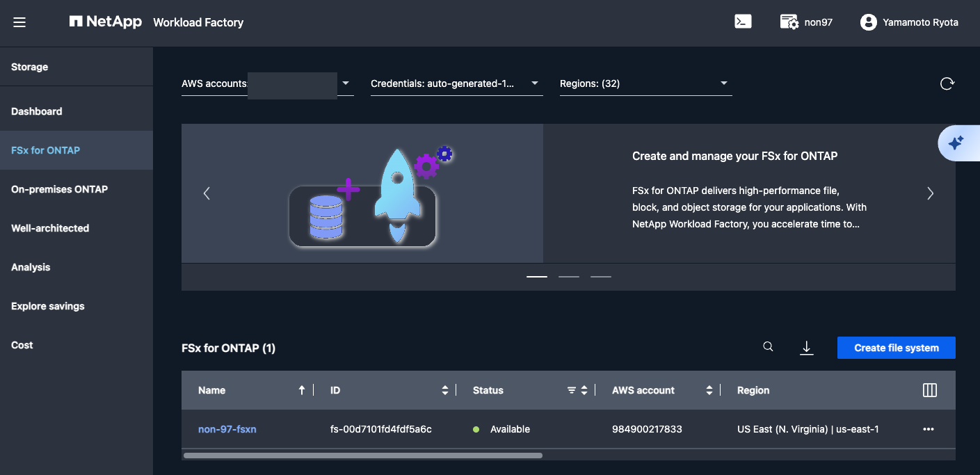Open the non-97-fsxn file system link
The width and height of the screenshot is (980, 475).
click(x=227, y=429)
